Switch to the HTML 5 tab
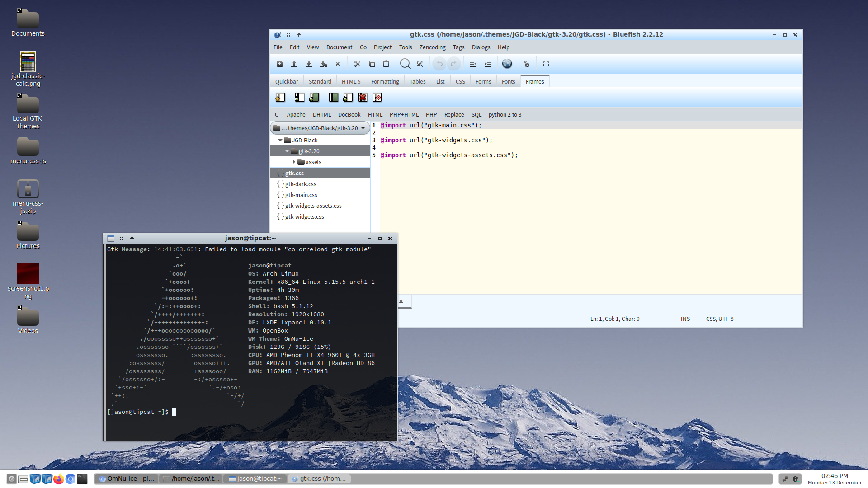This screenshot has width=868, height=488. click(351, 82)
